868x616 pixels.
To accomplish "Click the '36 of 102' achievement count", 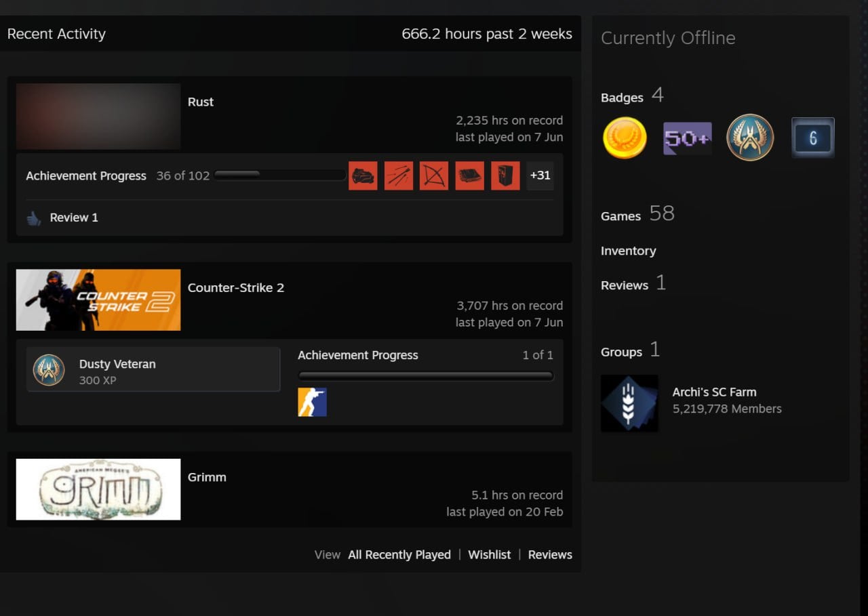I will 183,176.
